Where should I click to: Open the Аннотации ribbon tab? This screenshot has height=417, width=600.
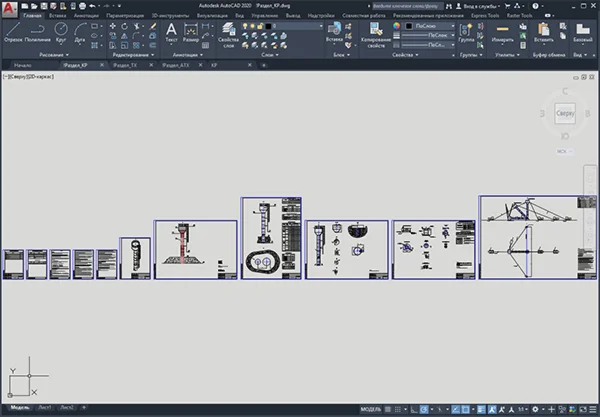click(x=86, y=16)
